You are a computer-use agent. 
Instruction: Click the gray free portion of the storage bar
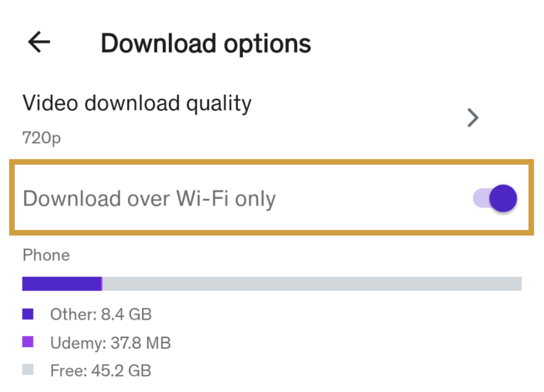tap(312, 284)
